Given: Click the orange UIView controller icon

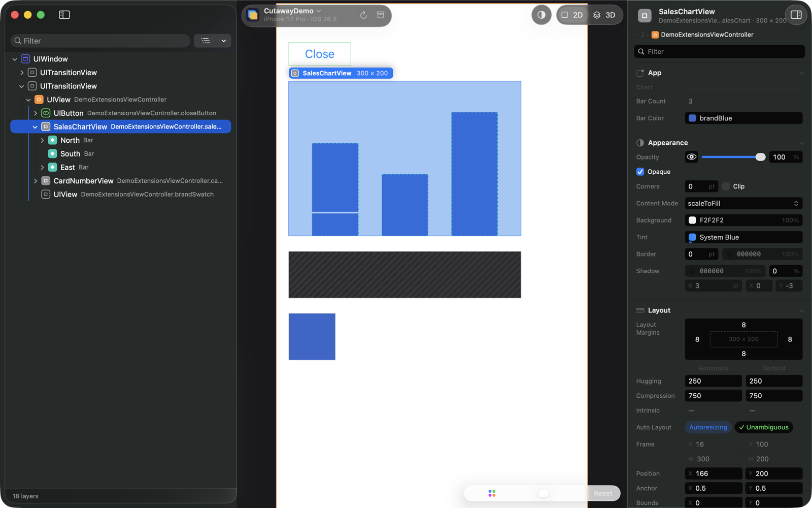Looking at the screenshot, I should (x=39, y=100).
